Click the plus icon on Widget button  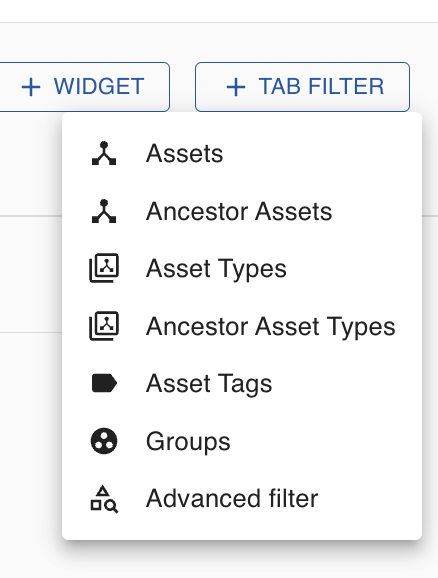pyautogui.click(x=31, y=87)
